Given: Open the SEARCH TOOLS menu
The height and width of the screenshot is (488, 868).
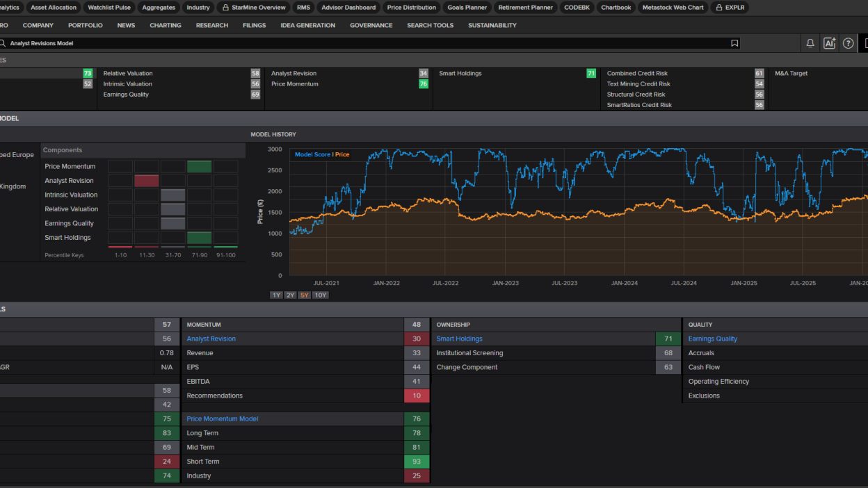Looking at the screenshot, I should point(430,25).
